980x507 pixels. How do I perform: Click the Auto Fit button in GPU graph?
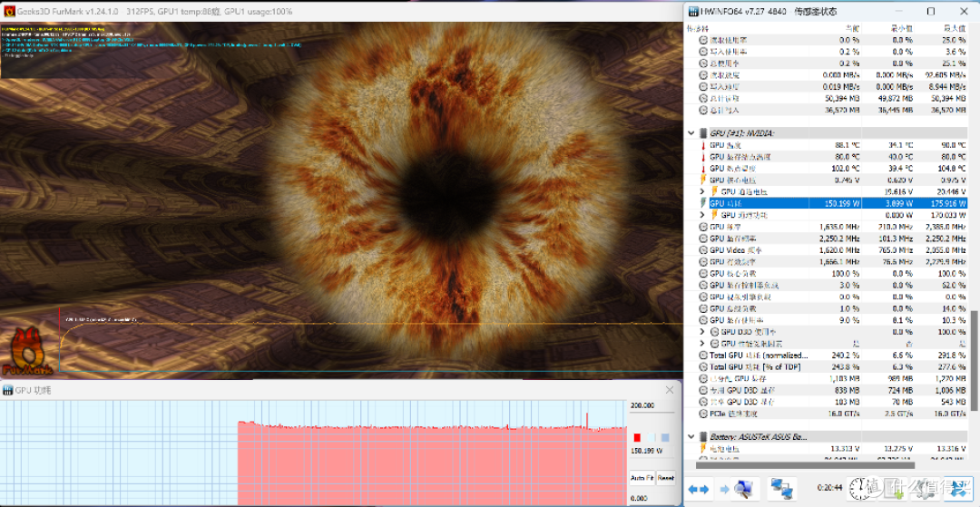point(642,478)
